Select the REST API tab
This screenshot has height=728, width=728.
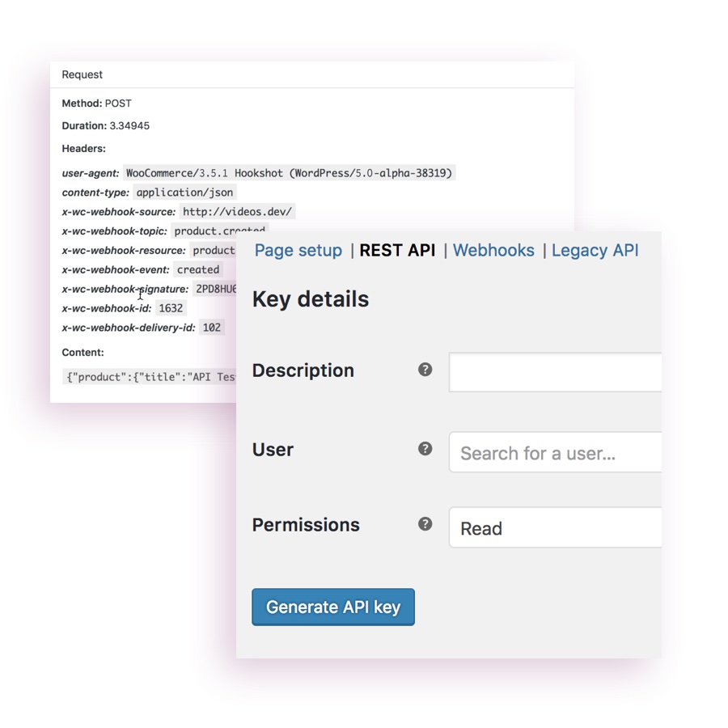pyautogui.click(x=397, y=251)
